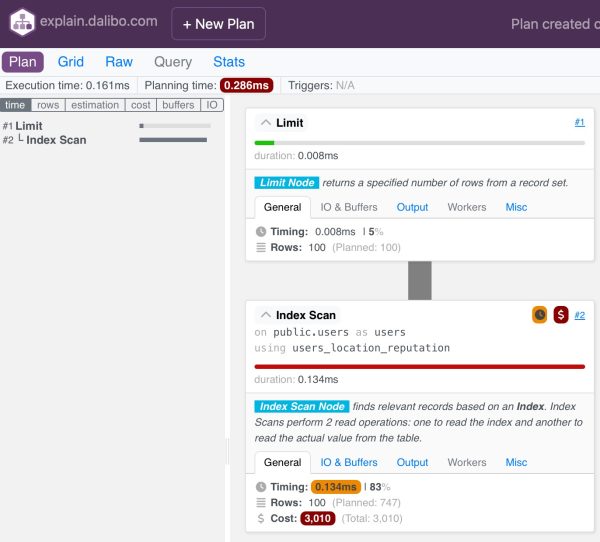Switch metric toggle to buffers
Viewport: 600px width, 542px height.
(178, 105)
